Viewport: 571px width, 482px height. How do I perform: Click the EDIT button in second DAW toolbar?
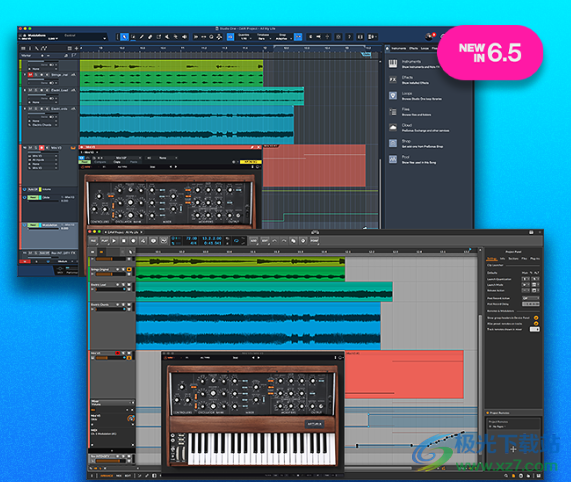[265, 241]
